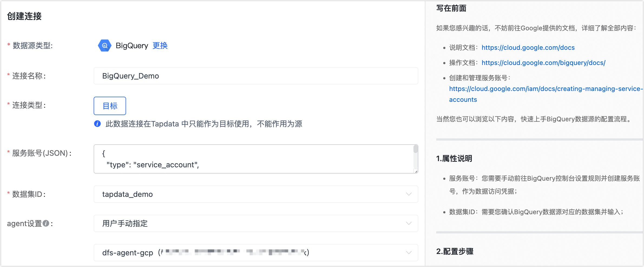
Task: Select the 目标 connection type
Action: tap(110, 106)
